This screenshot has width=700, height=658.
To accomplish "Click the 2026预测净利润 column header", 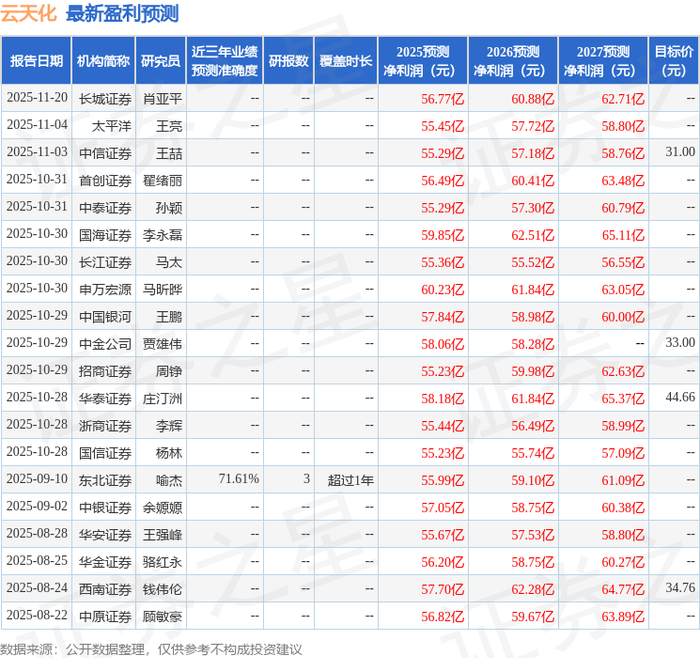I will pyautogui.click(x=513, y=61).
